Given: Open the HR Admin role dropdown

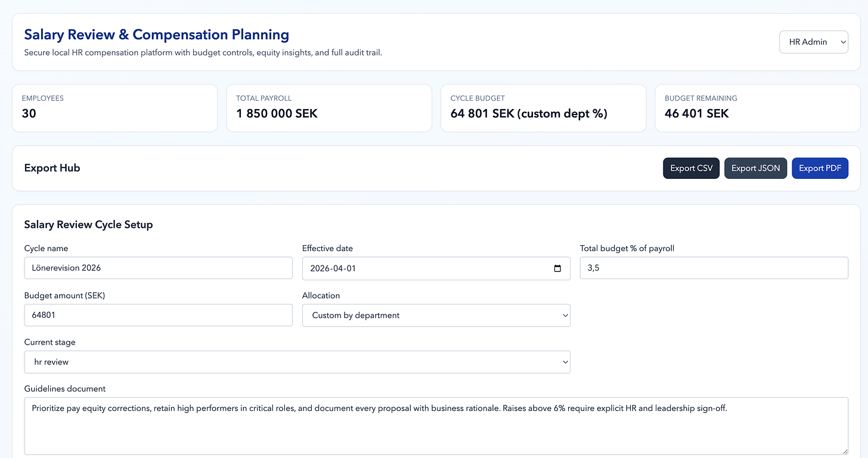Looking at the screenshot, I should pyautogui.click(x=813, y=42).
